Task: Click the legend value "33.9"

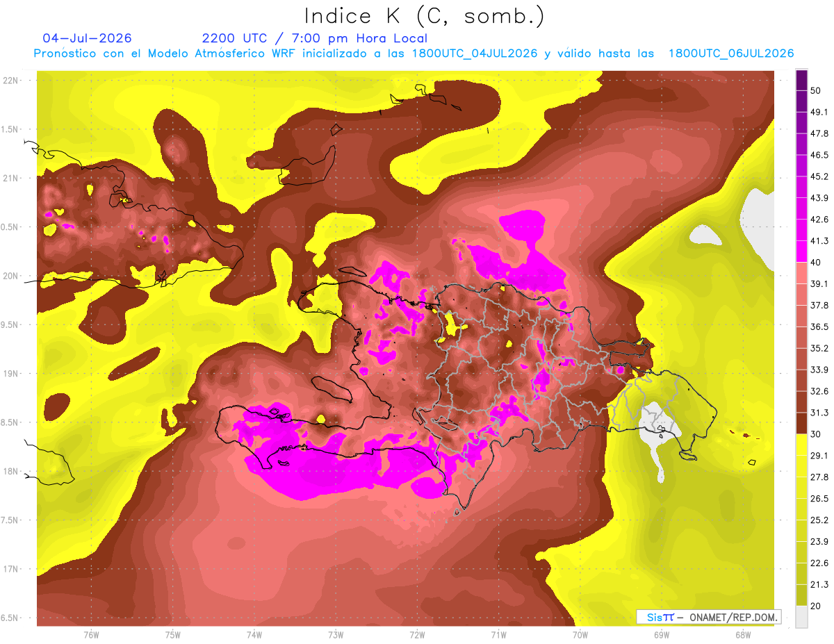Action: (819, 370)
